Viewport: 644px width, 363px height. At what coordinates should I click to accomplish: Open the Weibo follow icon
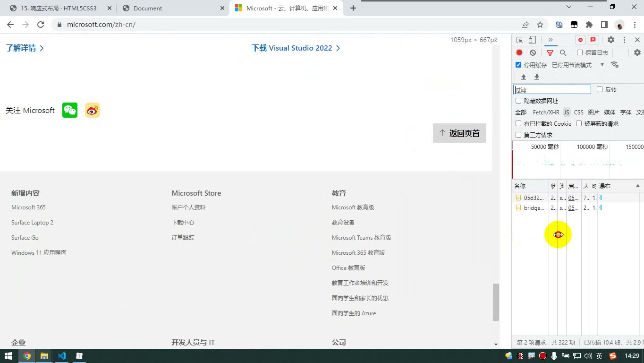93,110
